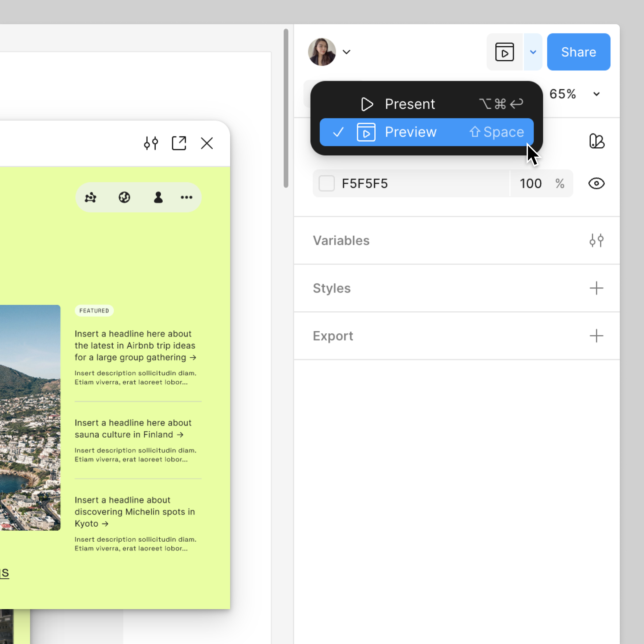Select Present from the menu
The height and width of the screenshot is (644, 644).
[x=409, y=104]
